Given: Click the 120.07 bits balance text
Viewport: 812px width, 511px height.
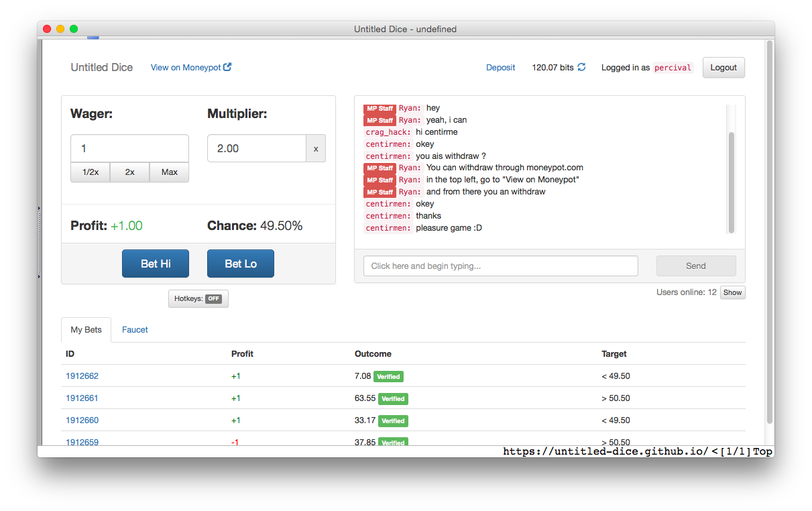Looking at the screenshot, I should (x=553, y=67).
